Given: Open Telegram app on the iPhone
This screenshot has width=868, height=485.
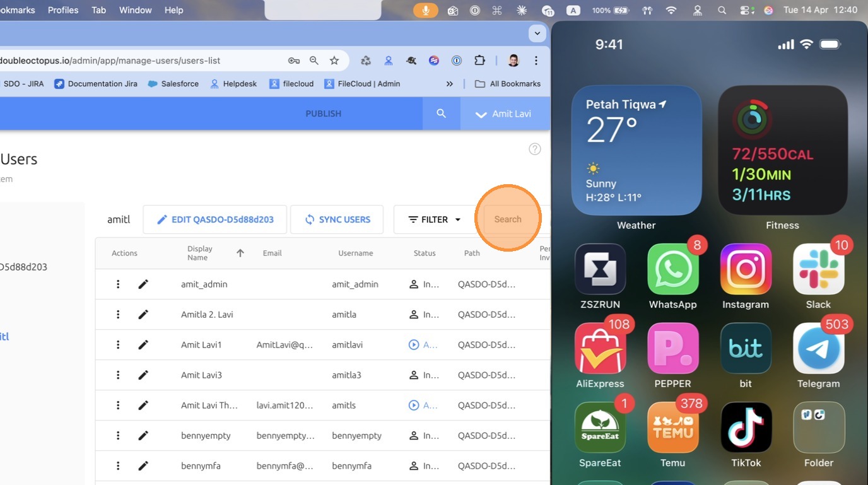Looking at the screenshot, I should tap(819, 349).
